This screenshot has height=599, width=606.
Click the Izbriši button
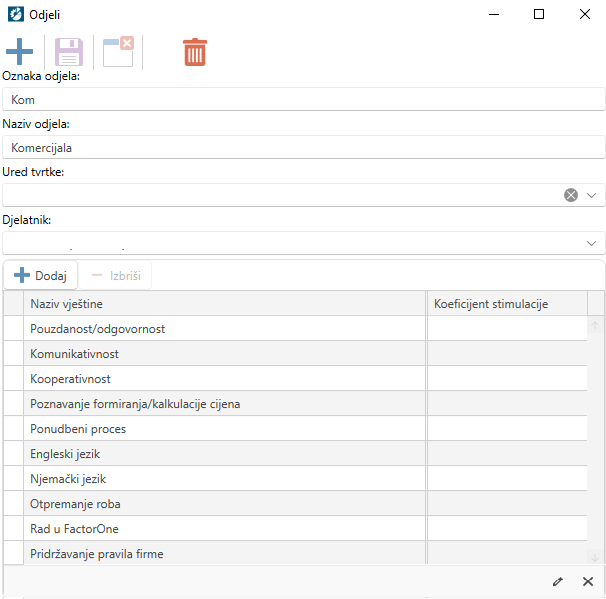point(116,276)
